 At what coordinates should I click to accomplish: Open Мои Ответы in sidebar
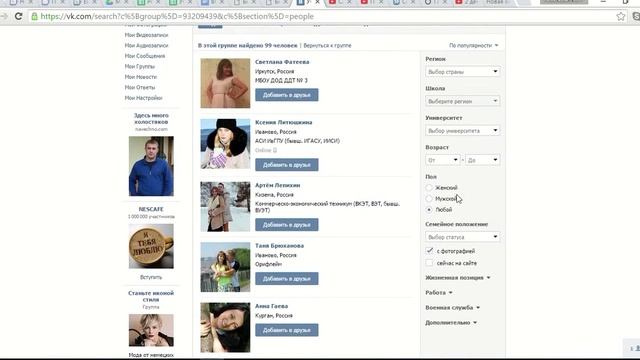[x=140, y=87]
